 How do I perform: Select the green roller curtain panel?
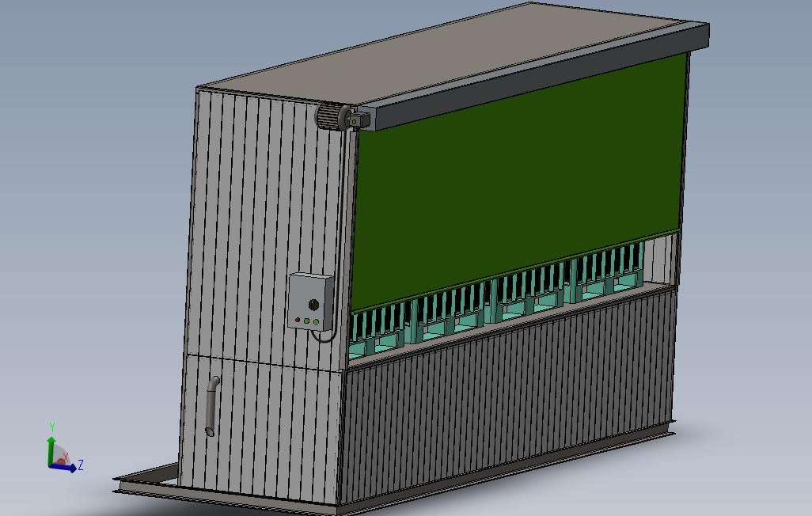pos(519,184)
